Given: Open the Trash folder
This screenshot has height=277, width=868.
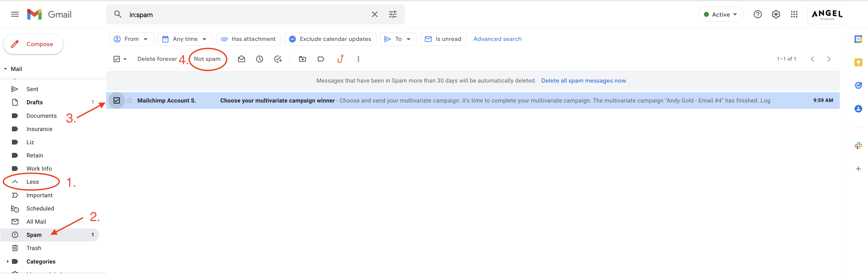Looking at the screenshot, I should click(34, 248).
